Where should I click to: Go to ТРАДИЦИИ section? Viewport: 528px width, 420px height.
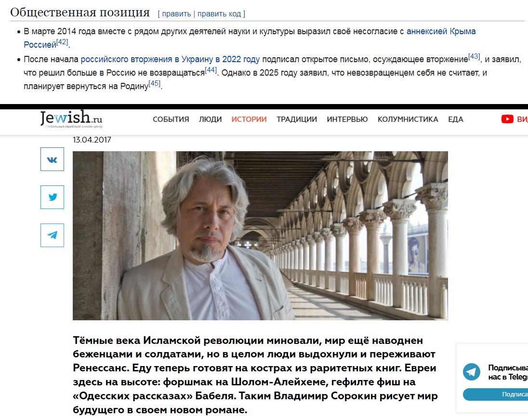tap(297, 119)
